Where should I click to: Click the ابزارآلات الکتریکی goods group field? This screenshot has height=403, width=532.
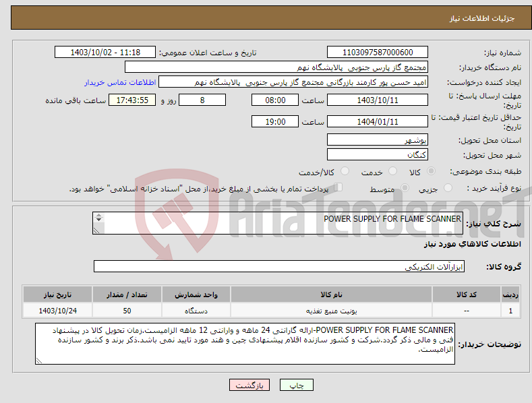(x=279, y=266)
